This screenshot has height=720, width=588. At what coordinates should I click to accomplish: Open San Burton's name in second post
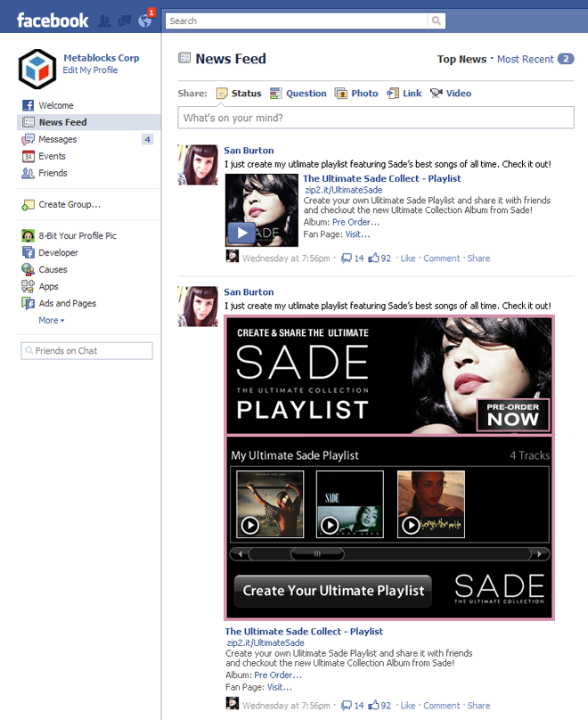(x=249, y=291)
